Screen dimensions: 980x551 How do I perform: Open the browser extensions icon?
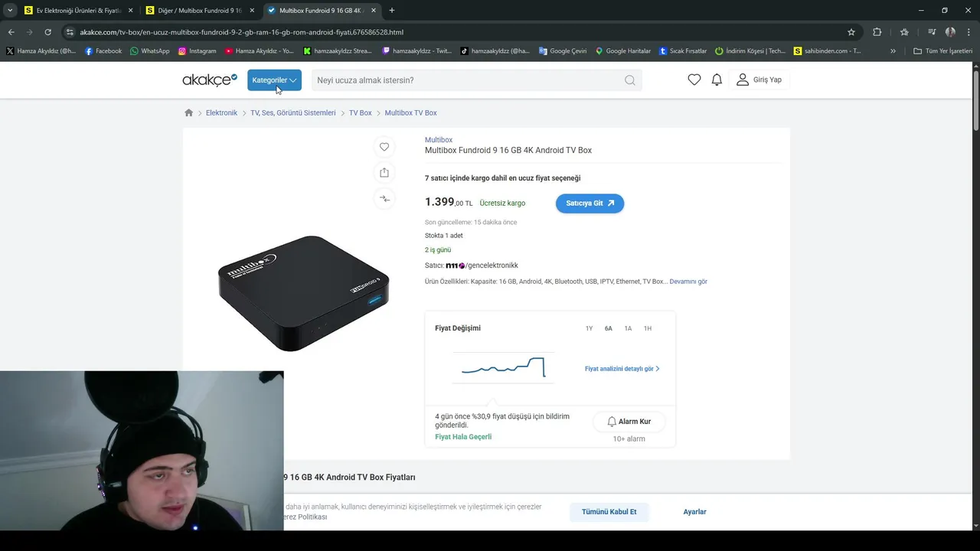[877, 32]
